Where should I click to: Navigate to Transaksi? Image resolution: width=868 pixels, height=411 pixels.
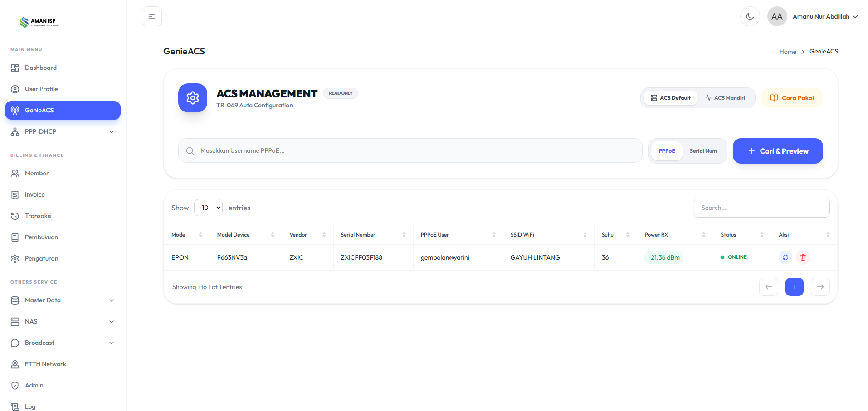coord(63,216)
